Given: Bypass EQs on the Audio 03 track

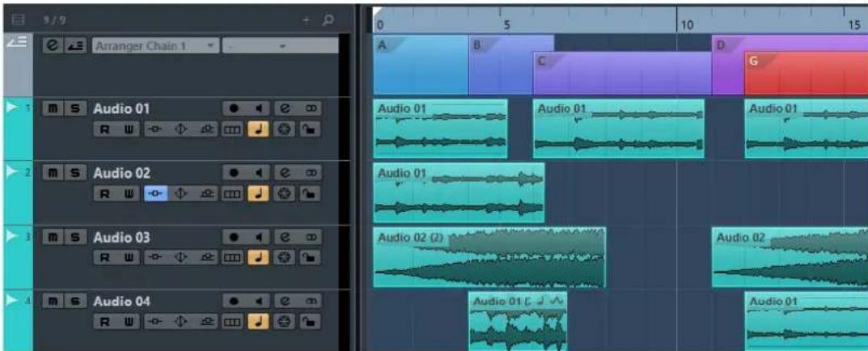Looking at the screenshot, I should [179, 257].
